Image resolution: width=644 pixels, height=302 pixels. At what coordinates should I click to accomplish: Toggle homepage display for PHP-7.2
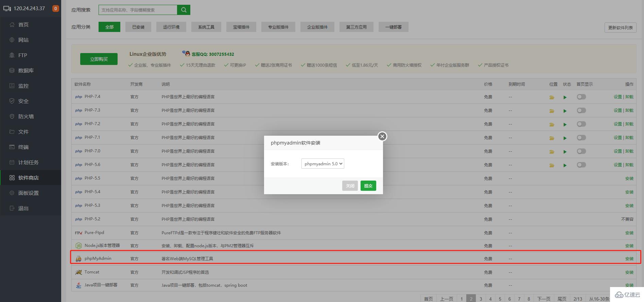(x=581, y=124)
